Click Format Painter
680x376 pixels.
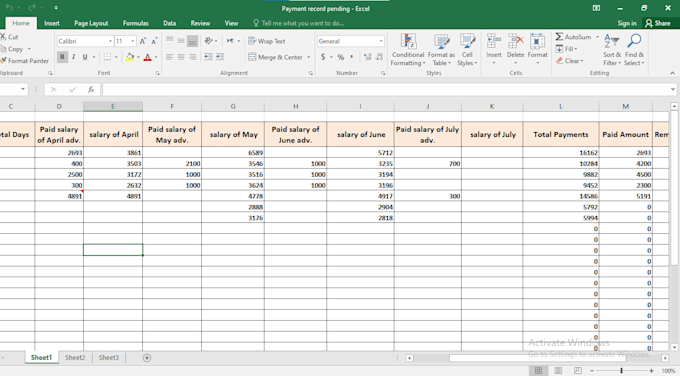(x=25, y=61)
